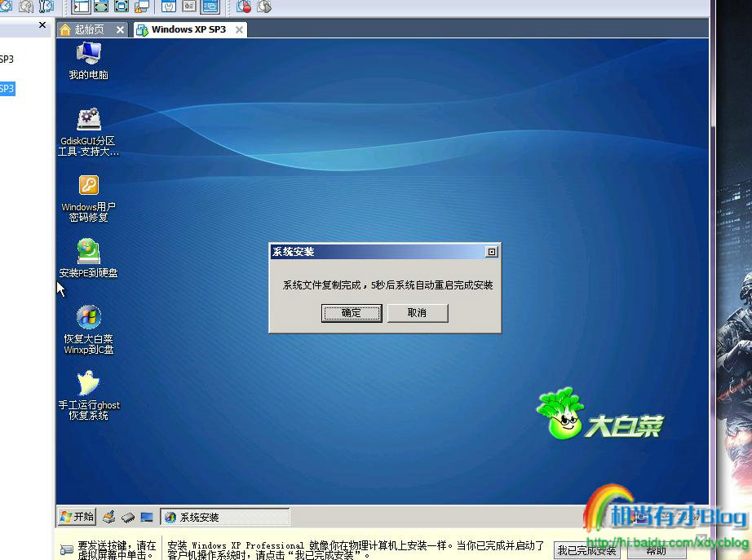The width and height of the screenshot is (752, 560).
Task: Select the 安装PE到硬盘 desktop icon
Action: (89, 258)
